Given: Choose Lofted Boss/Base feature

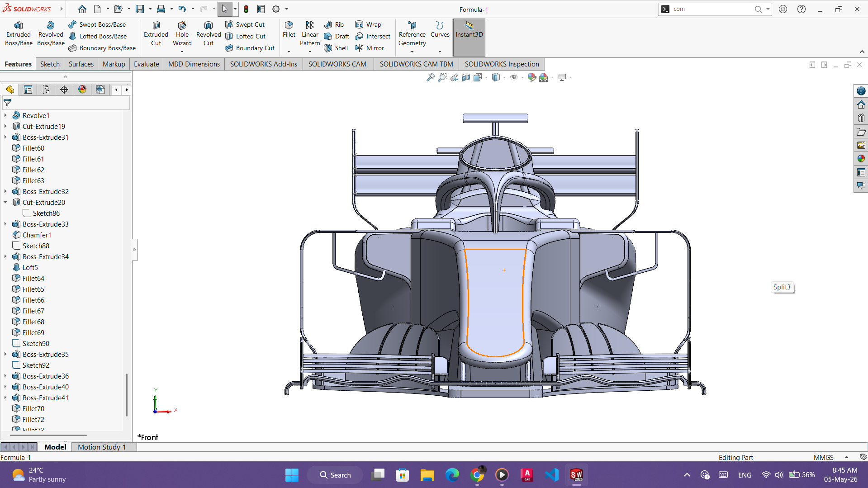Looking at the screenshot, I should (x=98, y=36).
